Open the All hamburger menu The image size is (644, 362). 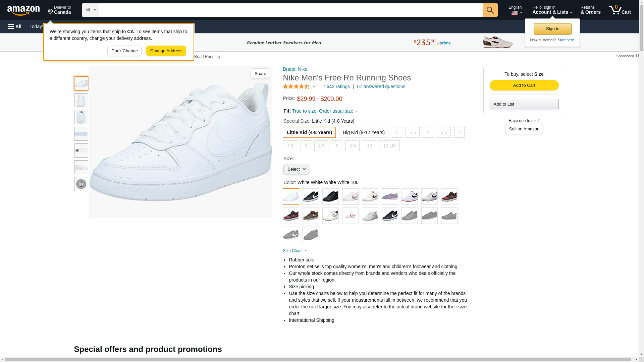click(15, 26)
